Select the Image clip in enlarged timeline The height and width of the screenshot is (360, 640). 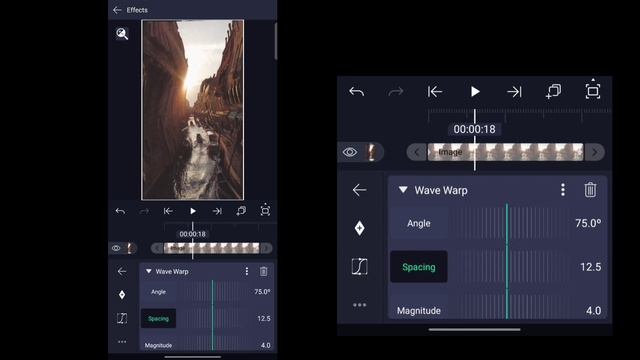505,152
